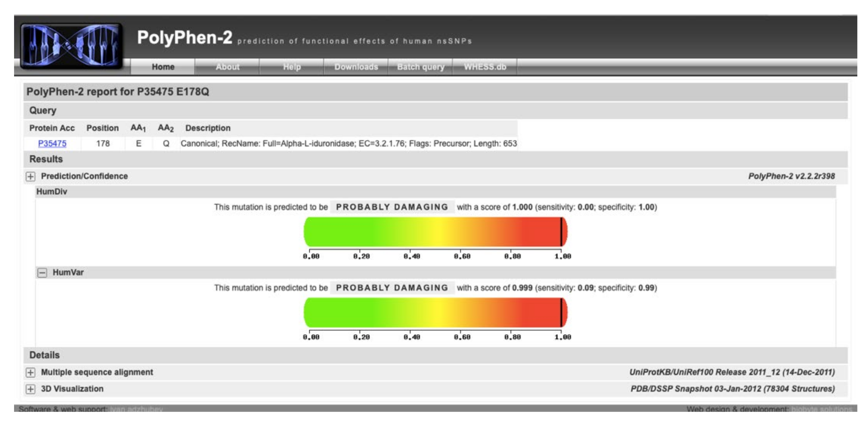The width and height of the screenshot is (868, 426).
Task: Click the ivan adzhubey footer link
Action: pyautogui.click(x=137, y=409)
